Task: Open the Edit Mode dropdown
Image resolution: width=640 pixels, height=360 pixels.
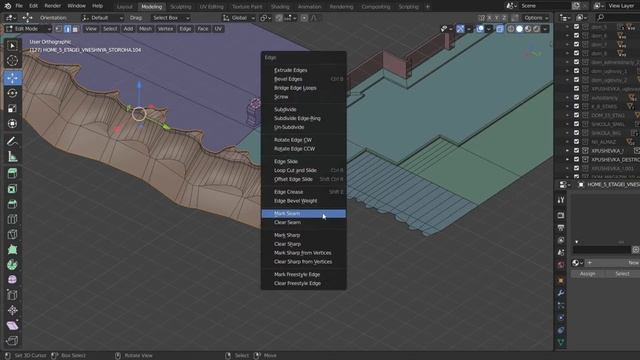Action: click(29, 29)
